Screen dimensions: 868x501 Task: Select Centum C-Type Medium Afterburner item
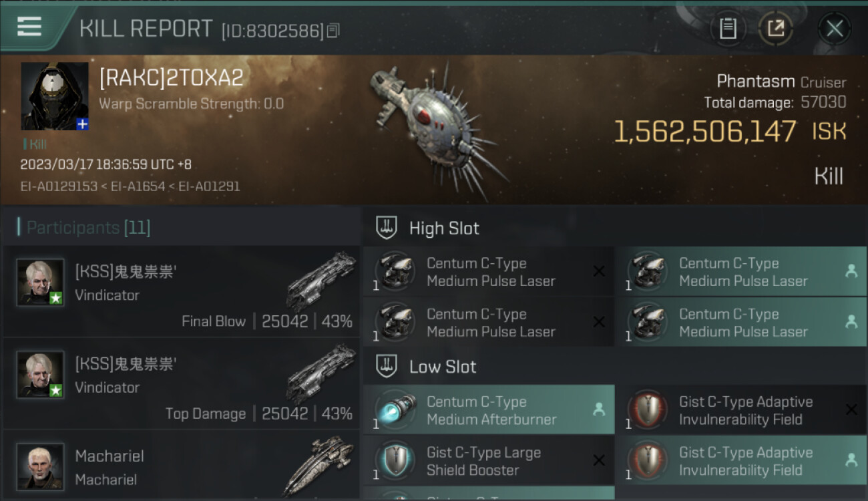(489, 410)
